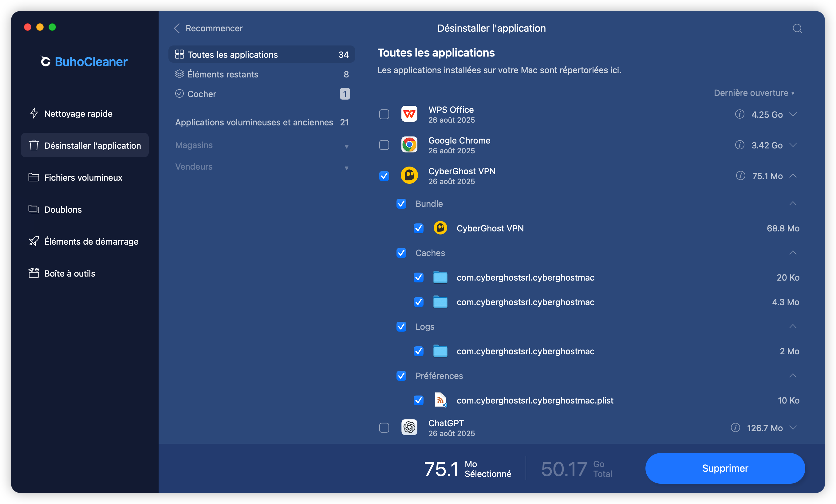The width and height of the screenshot is (836, 504).
Task: Click the search magnifier icon
Action: (x=797, y=28)
